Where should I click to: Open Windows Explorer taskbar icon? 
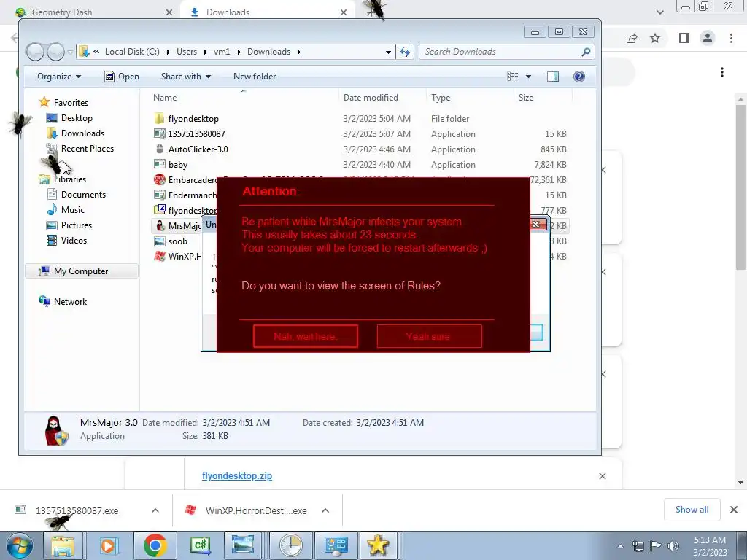point(63,545)
